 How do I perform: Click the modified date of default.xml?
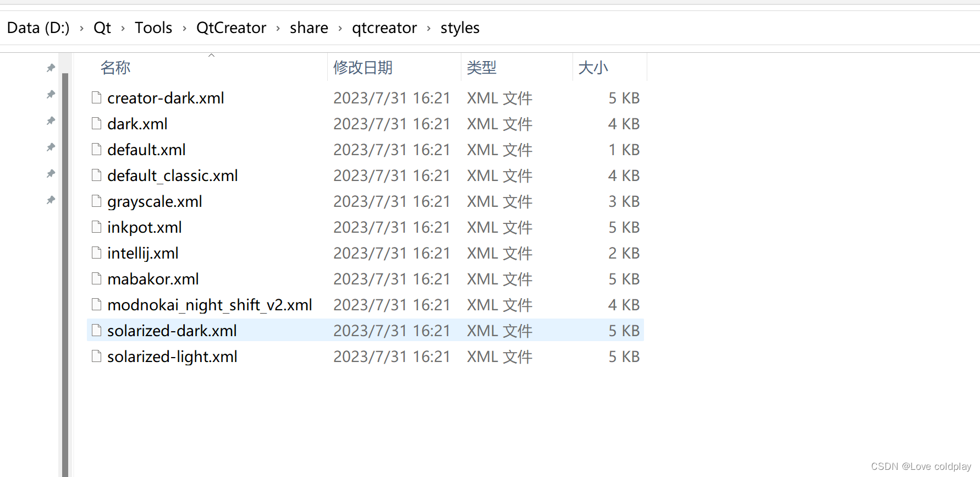392,150
